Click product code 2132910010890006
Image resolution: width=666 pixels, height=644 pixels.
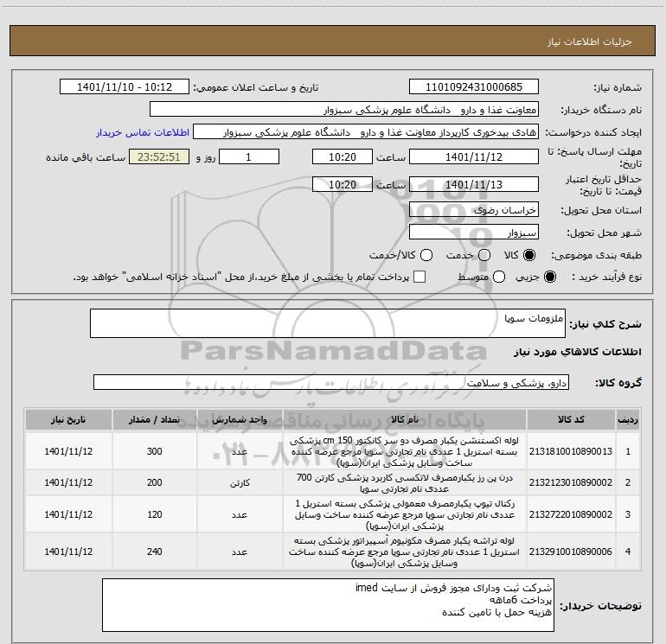click(x=571, y=552)
